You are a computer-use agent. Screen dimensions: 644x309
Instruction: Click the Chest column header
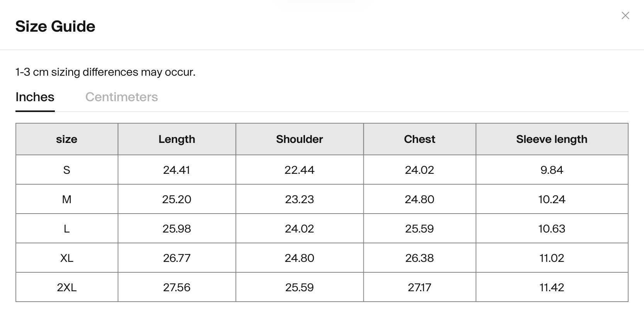click(x=420, y=139)
